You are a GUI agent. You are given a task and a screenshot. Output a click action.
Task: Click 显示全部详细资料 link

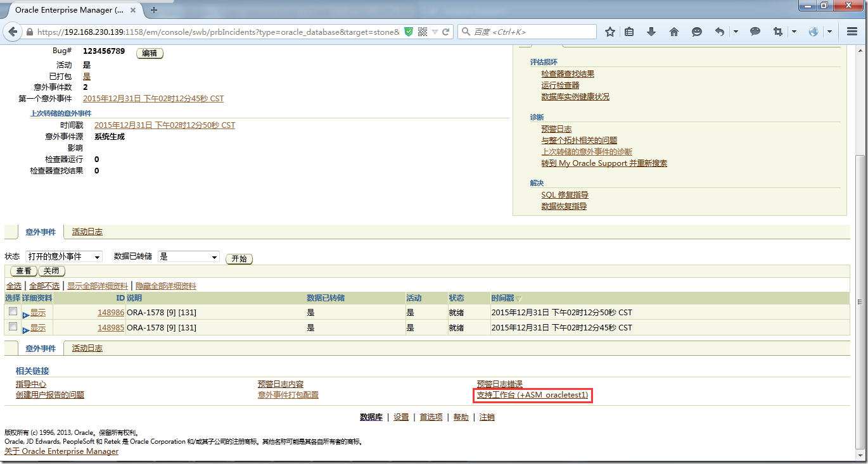coord(98,286)
